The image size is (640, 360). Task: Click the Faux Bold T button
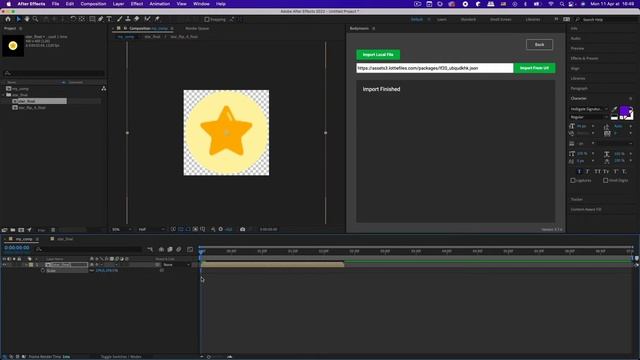(579, 171)
